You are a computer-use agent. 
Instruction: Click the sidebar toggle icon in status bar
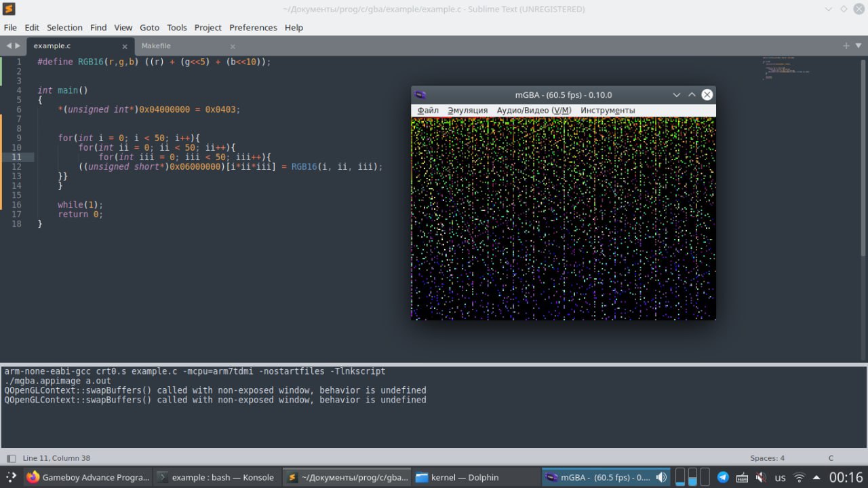11,458
